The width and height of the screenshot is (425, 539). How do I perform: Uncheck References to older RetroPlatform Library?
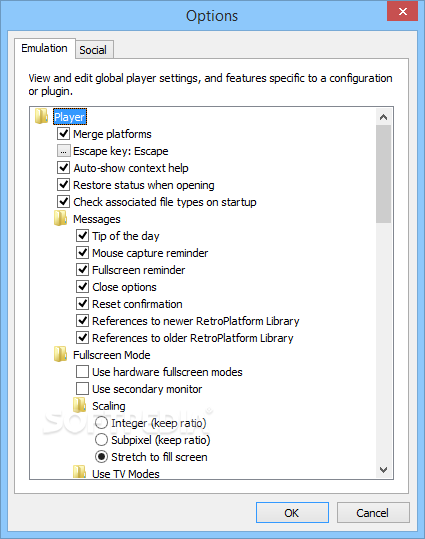click(x=83, y=338)
